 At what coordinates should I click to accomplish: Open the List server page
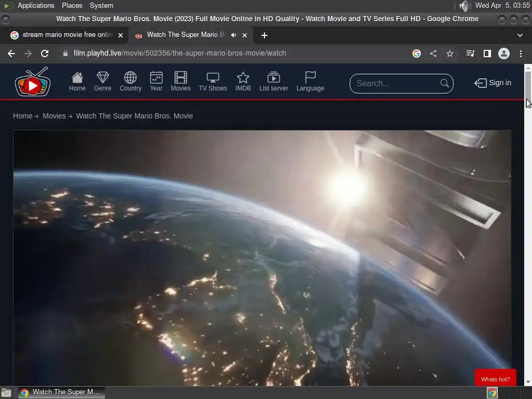(x=273, y=82)
